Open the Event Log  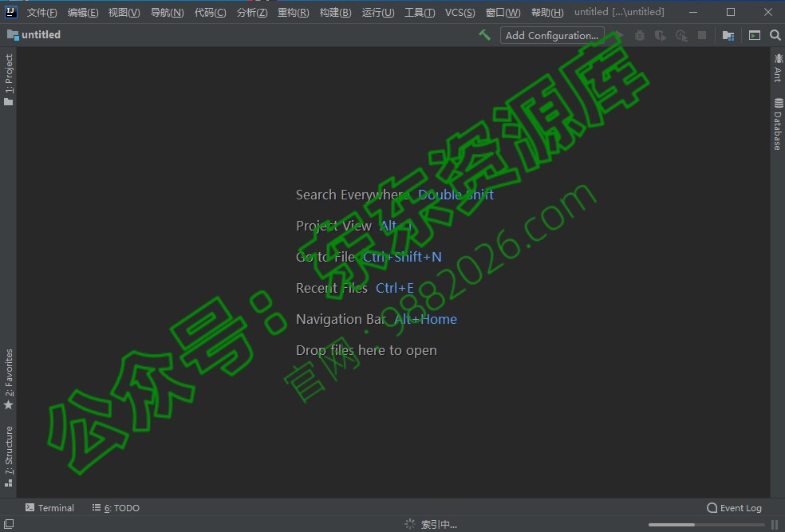734,507
